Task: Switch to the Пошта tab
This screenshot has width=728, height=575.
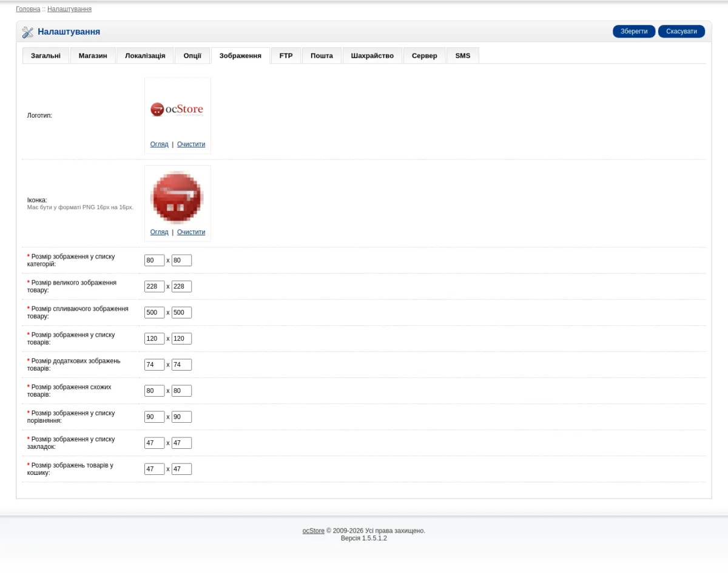Action: coord(322,56)
